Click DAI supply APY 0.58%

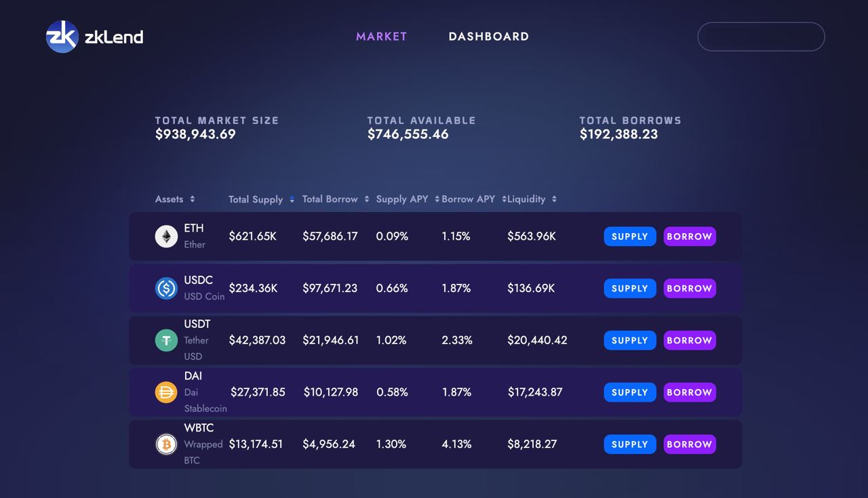coord(392,392)
